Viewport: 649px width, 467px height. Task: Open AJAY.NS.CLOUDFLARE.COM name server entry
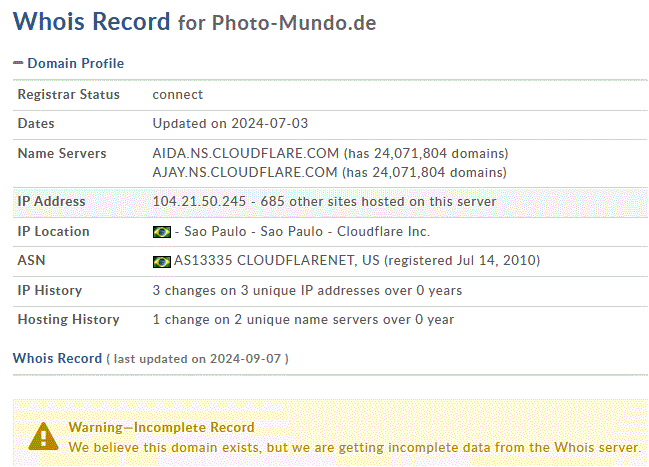245,172
